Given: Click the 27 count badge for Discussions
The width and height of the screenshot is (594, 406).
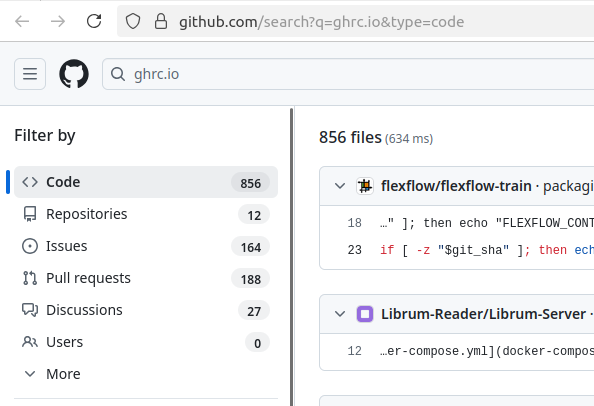Looking at the screenshot, I should click(x=254, y=311).
